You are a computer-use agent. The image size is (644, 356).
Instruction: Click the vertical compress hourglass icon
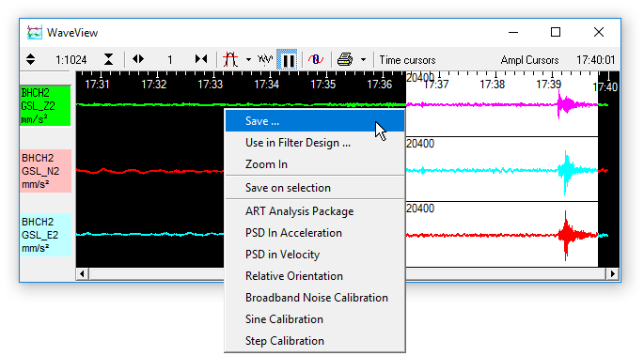[108, 59]
